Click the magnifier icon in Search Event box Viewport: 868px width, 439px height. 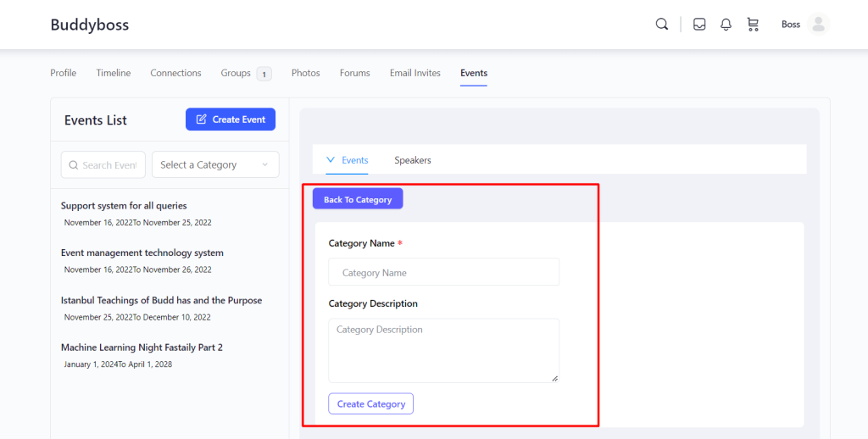tap(73, 165)
